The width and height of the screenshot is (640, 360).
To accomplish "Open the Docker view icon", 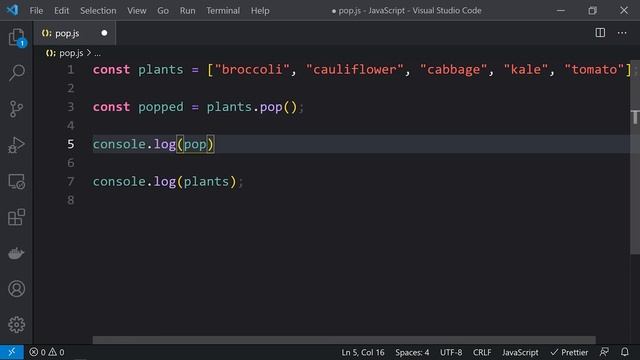I will [16, 253].
